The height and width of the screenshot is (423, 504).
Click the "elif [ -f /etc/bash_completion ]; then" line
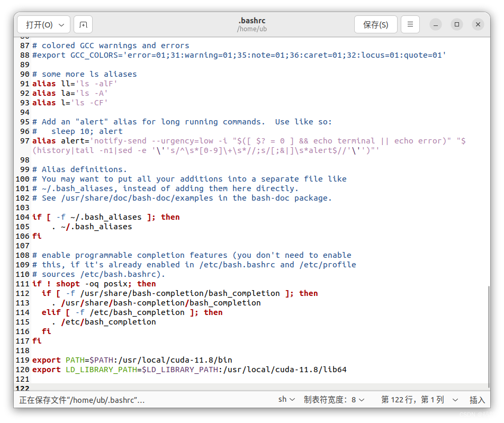coord(132,312)
